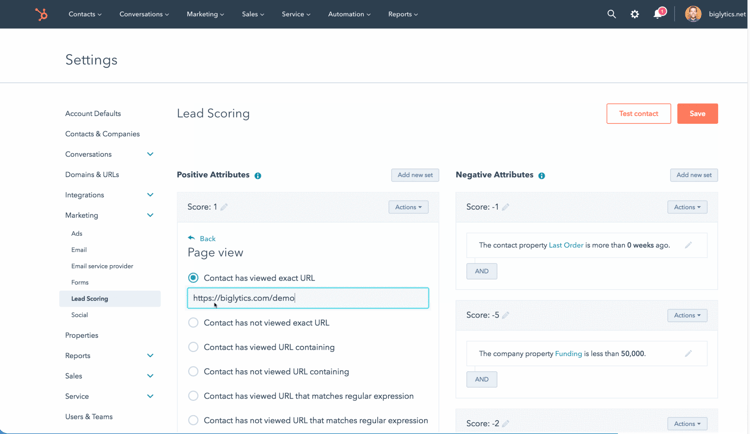Click AND under Funding rule
750x434 pixels.
point(482,379)
